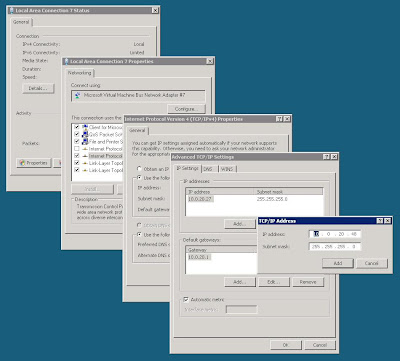Click the first octet of IP address field
Screen dimensions: 400x361
(x=316, y=234)
